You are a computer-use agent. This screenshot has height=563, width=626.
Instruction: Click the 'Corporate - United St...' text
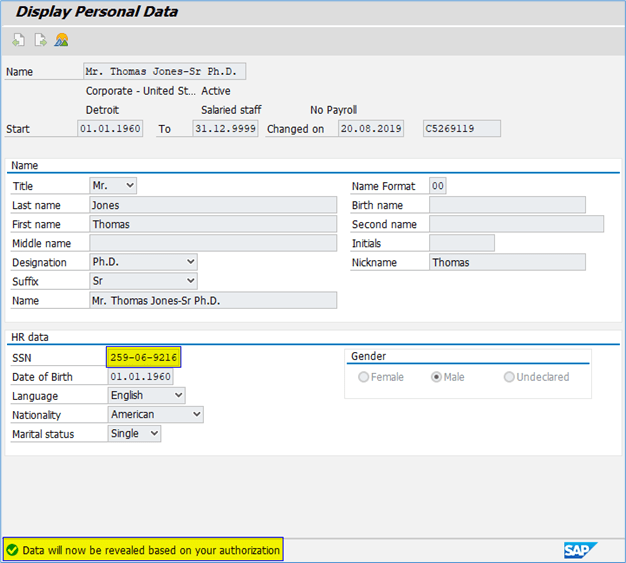point(141,91)
